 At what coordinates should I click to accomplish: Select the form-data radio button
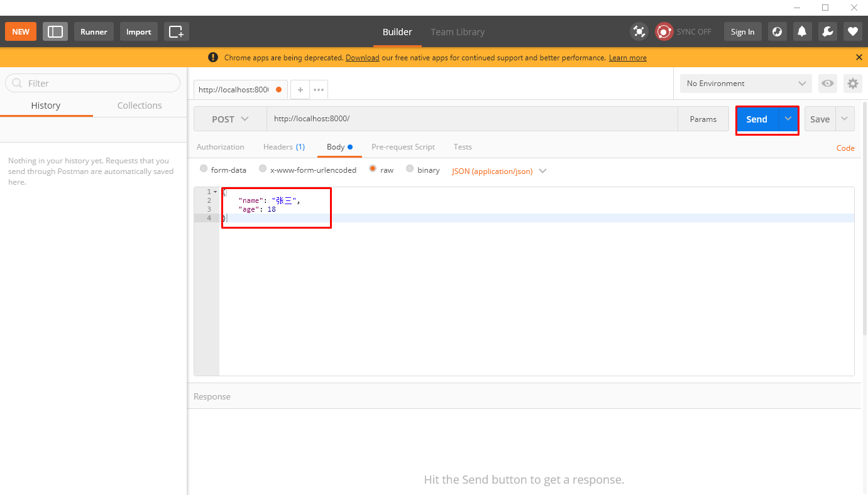pos(204,169)
